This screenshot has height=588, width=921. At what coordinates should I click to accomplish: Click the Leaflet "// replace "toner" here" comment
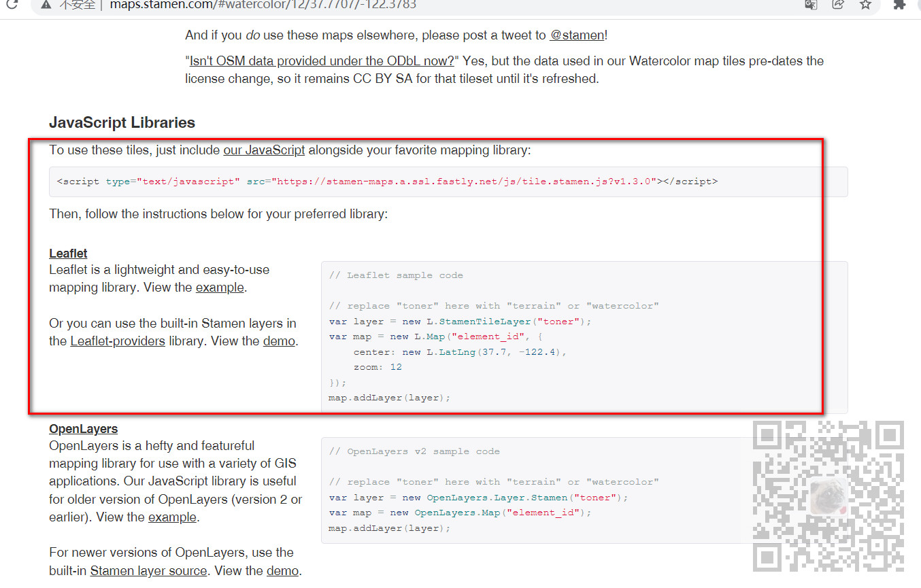pyautogui.click(x=494, y=306)
